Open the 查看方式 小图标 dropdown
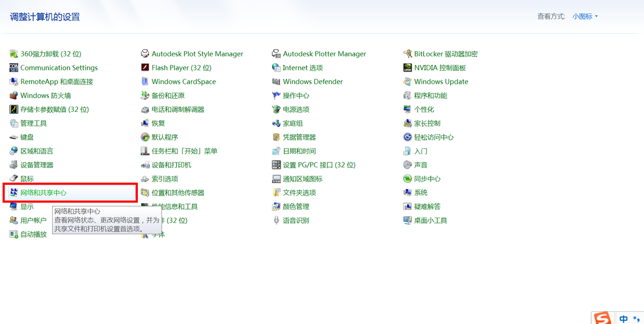This screenshot has width=644, height=324. tap(585, 17)
